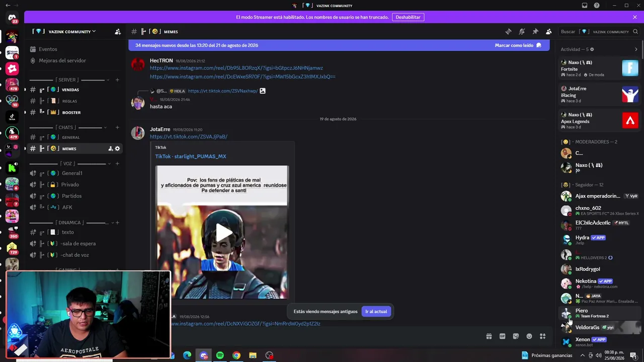Join the Privado voice channel
This screenshot has height=362, width=644.
(75, 185)
